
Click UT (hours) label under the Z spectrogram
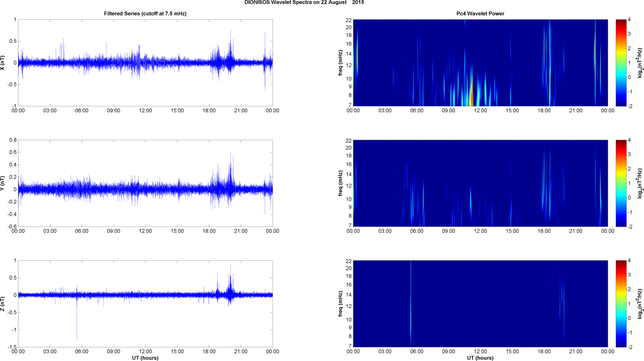click(480, 358)
